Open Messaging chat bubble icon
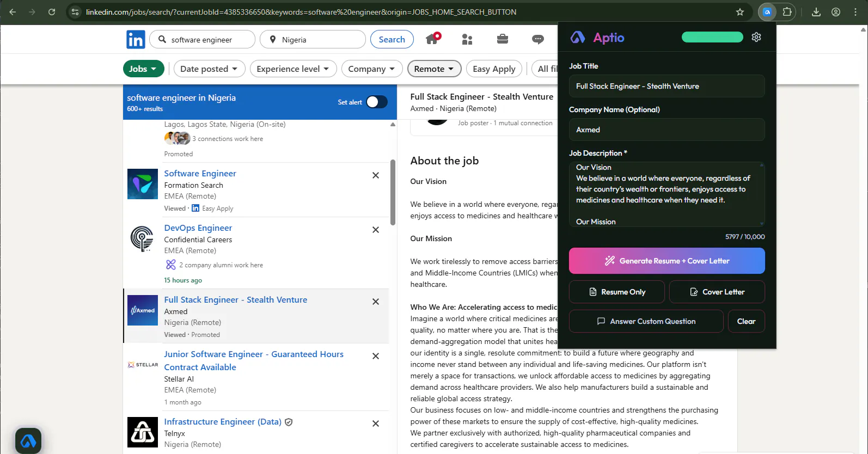The width and height of the screenshot is (868, 454). click(x=538, y=39)
